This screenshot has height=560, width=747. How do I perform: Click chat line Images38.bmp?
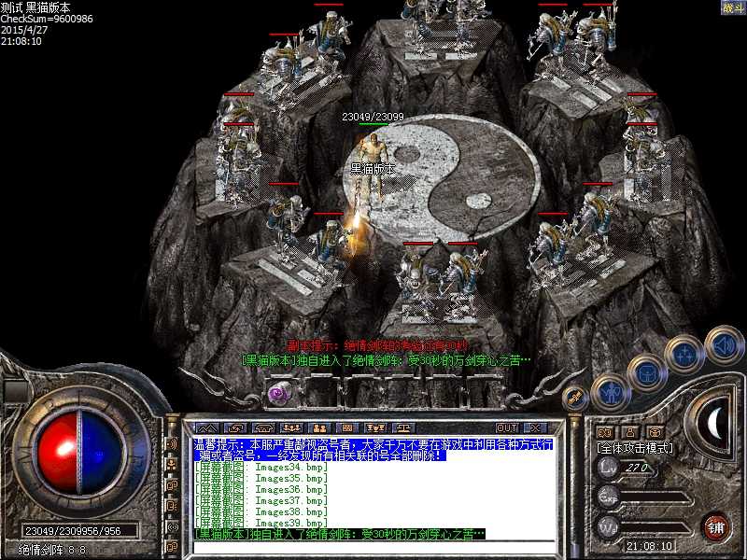pyautogui.click(x=261, y=511)
